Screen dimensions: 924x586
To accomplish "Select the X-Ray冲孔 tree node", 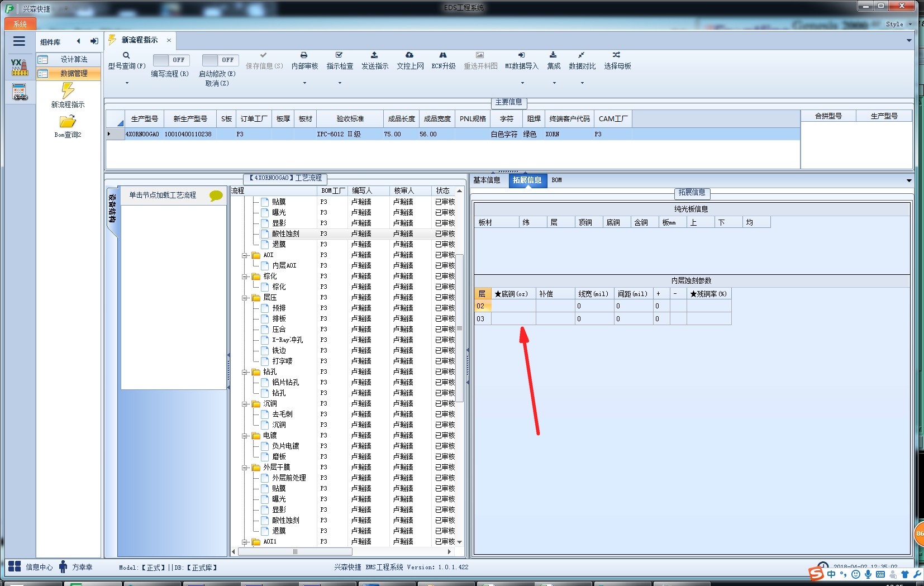I will pyautogui.click(x=287, y=340).
